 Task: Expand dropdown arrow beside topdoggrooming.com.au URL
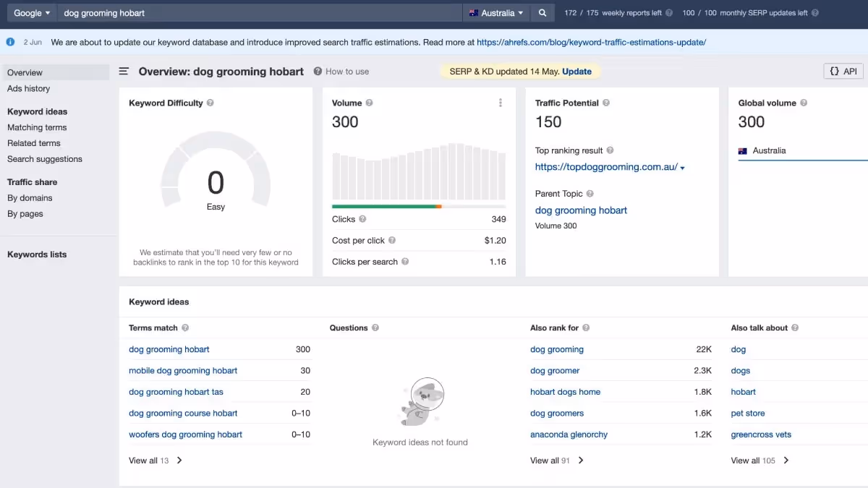[x=682, y=168]
